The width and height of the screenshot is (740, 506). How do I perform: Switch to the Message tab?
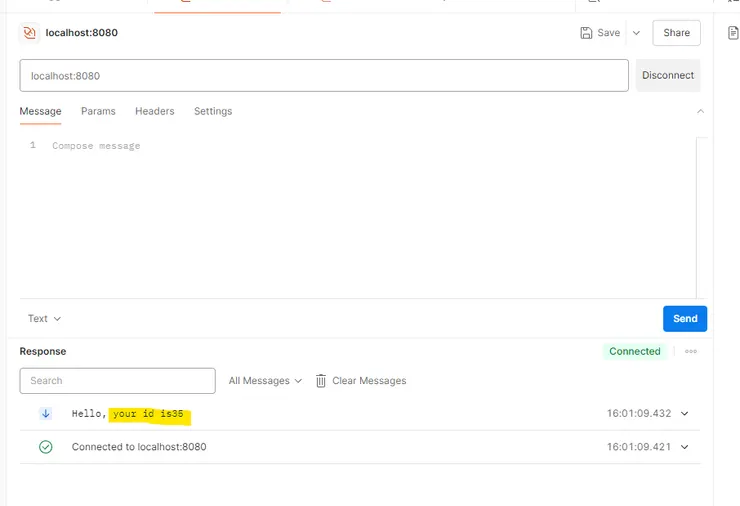41,111
